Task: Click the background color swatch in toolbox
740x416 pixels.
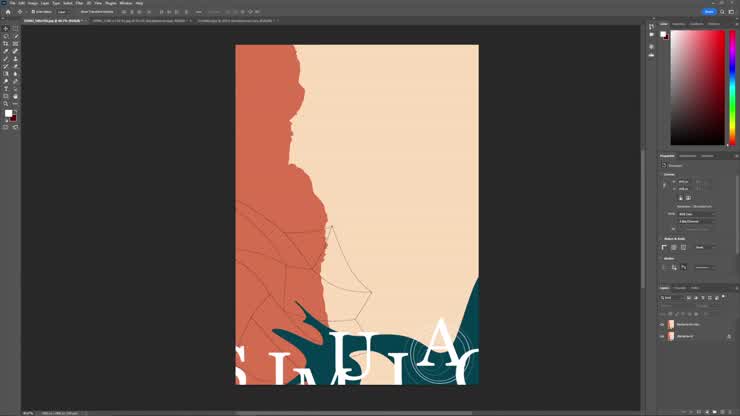Action: [x=14, y=118]
